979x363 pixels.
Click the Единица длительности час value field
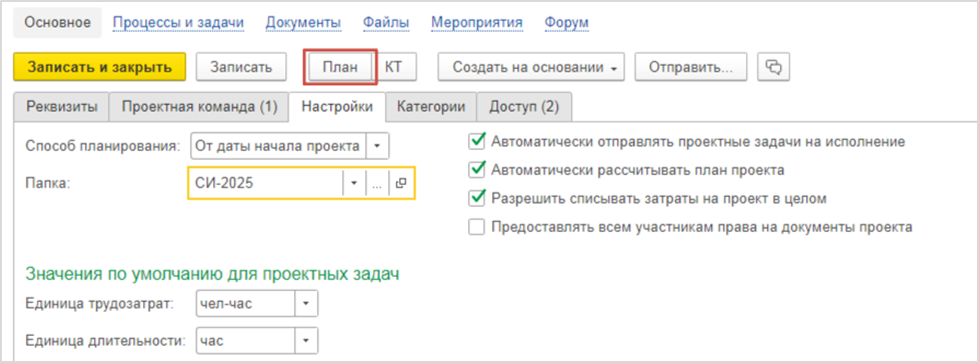[245, 341]
